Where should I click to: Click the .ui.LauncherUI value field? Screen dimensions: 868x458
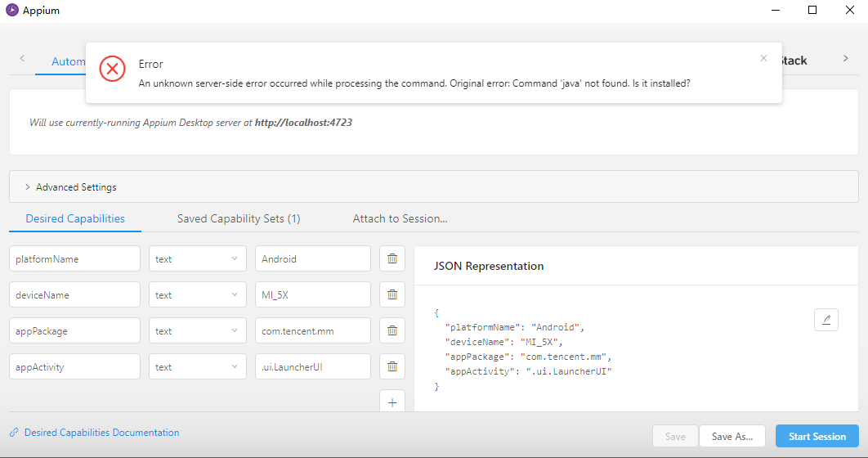pos(313,366)
